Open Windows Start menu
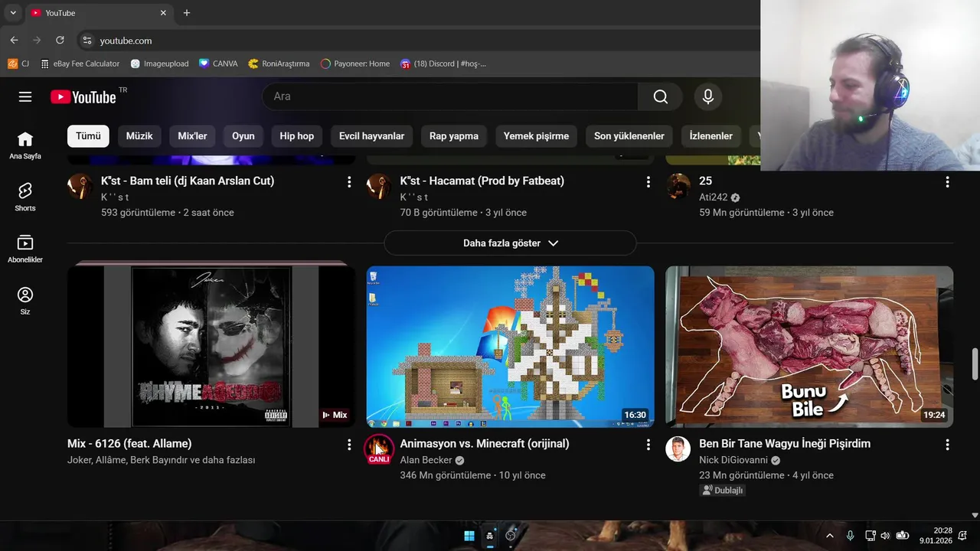Image resolution: width=980 pixels, height=551 pixels. 469,536
